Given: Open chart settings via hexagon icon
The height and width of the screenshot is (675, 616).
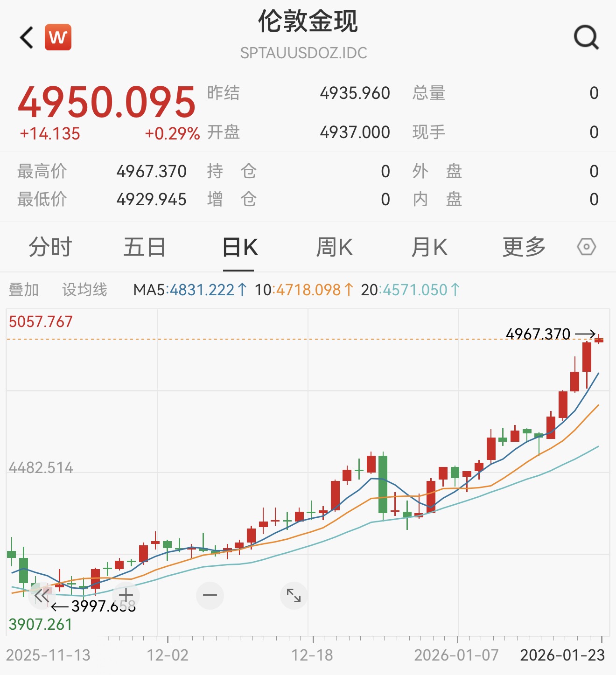Looking at the screenshot, I should click(x=587, y=247).
